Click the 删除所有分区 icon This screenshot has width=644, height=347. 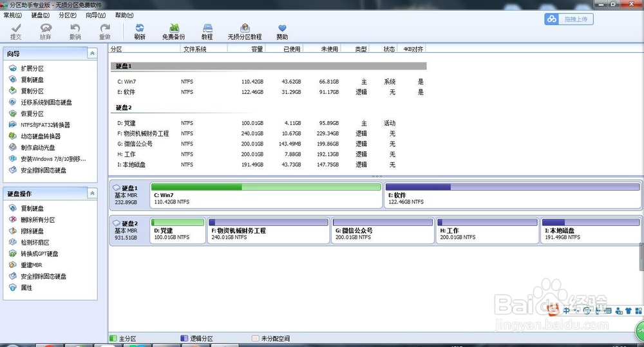(13, 220)
